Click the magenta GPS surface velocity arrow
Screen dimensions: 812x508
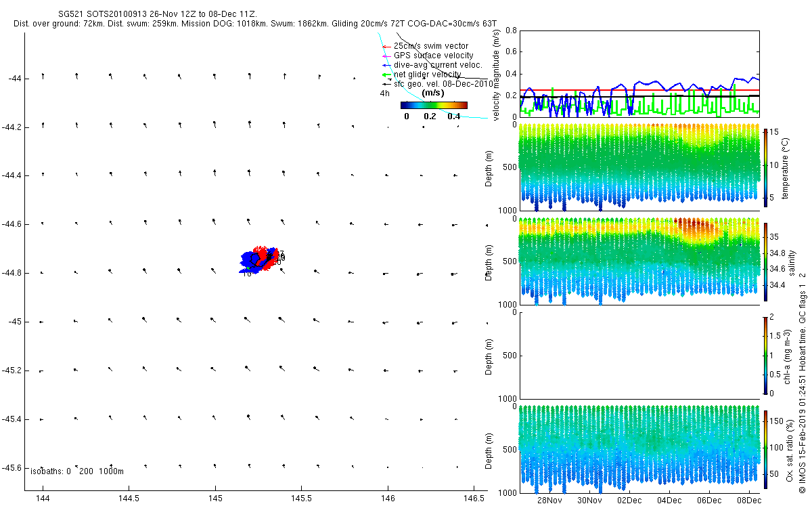386,56
